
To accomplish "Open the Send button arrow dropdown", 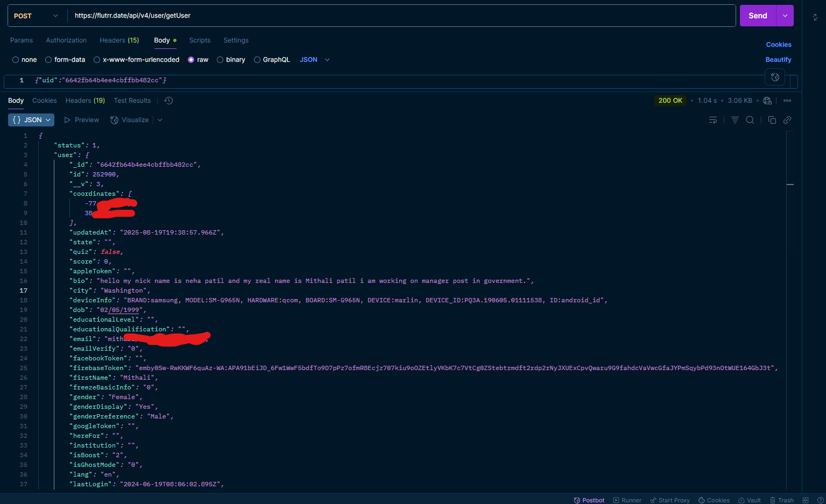I will (x=785, y=16).
